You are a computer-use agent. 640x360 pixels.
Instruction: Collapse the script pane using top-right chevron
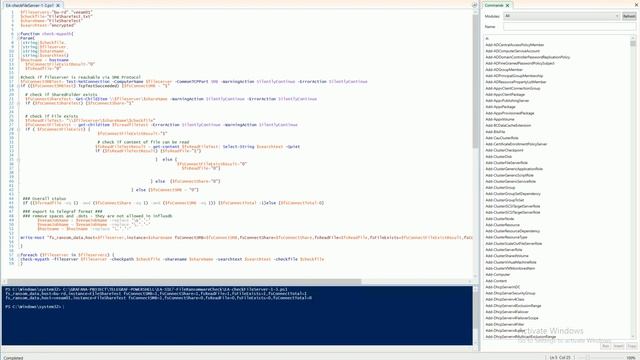coord(474,5)
